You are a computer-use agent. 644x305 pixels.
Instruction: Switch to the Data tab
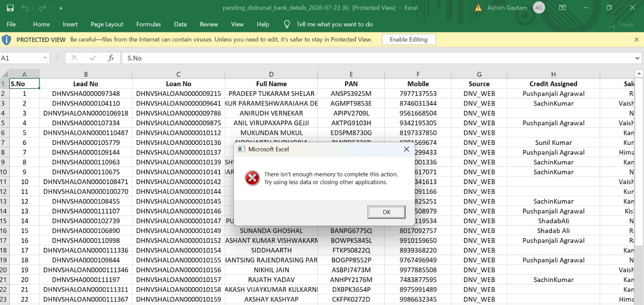coord(180,24)
